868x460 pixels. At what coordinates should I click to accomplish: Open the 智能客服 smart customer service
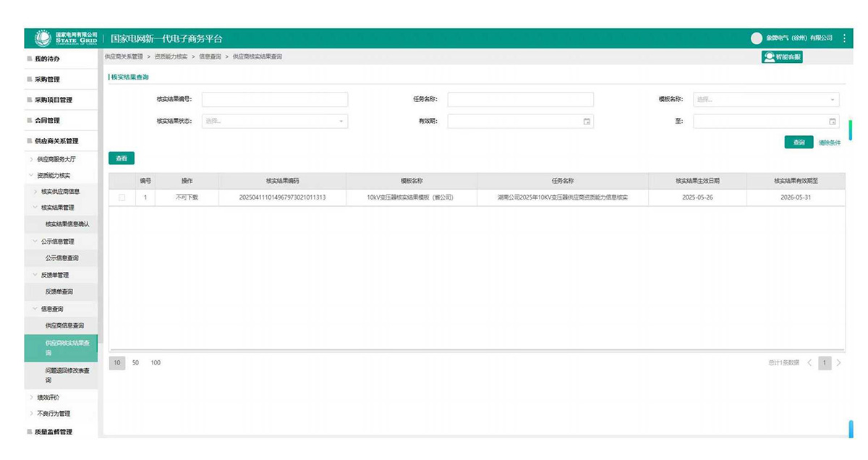[x=783, y=57]
